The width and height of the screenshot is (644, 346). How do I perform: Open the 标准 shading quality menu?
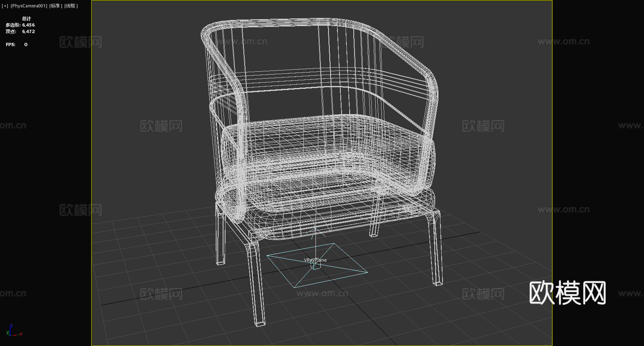pos(56,6)
